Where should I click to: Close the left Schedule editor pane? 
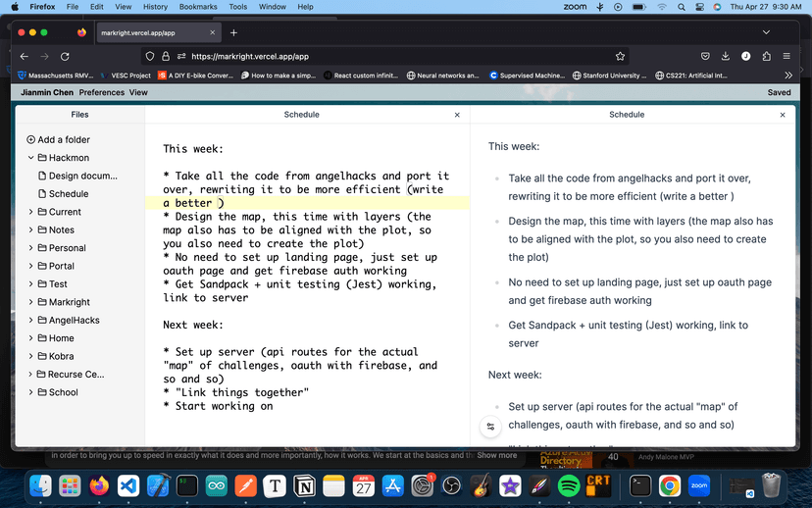457,115
